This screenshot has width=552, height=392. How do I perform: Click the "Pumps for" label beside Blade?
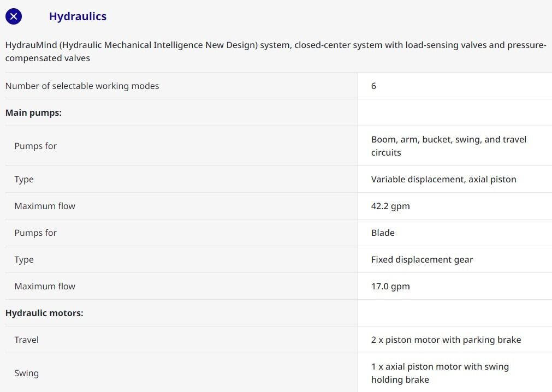click(x=35, y=233)
